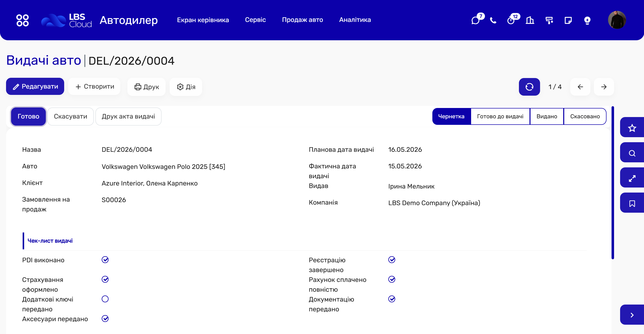Open the Дія actions dropdown
Image resolution: width=644 pixels, height=334 pixels.
point(186,87)
